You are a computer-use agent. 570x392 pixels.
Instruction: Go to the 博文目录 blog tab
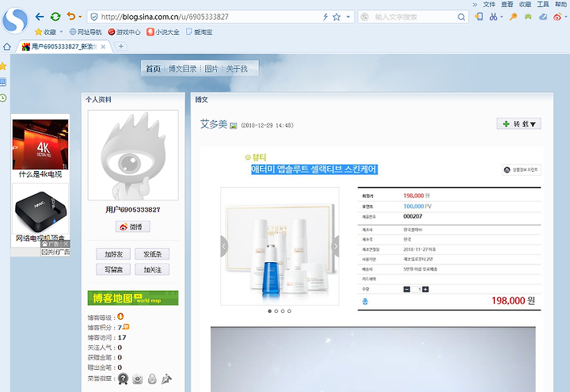(182, 69)
